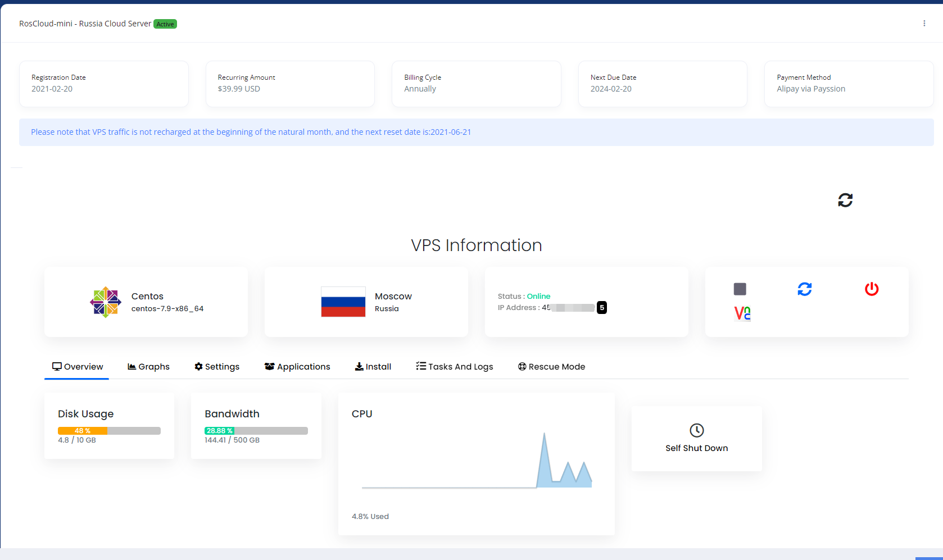Click the Self Shut Down clock icon

[x=696, y=430]
